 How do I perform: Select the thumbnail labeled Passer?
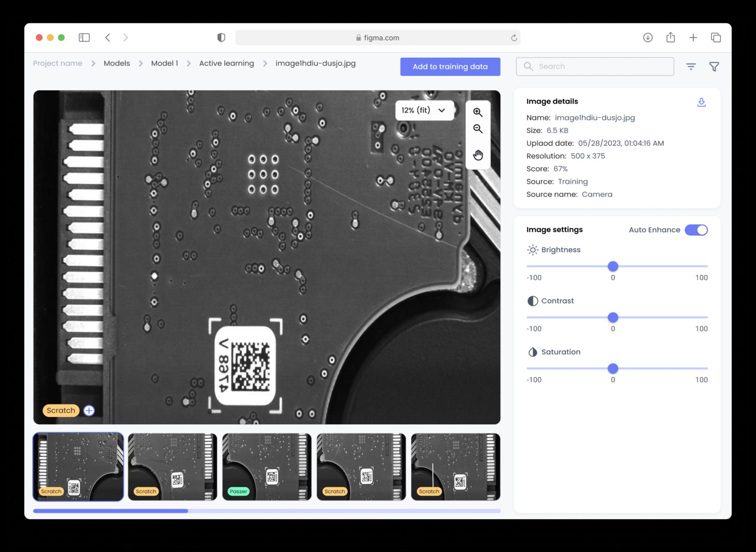[x=267, y=467]
